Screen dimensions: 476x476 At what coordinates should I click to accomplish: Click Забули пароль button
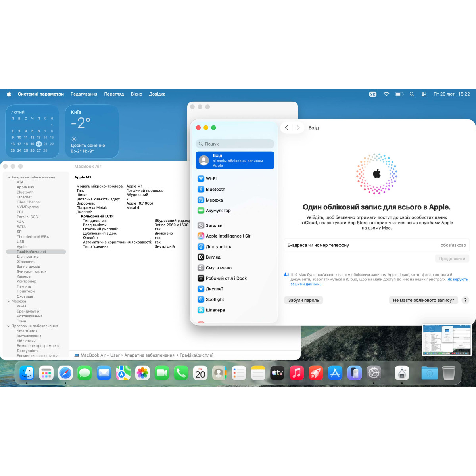pos(303,300)
